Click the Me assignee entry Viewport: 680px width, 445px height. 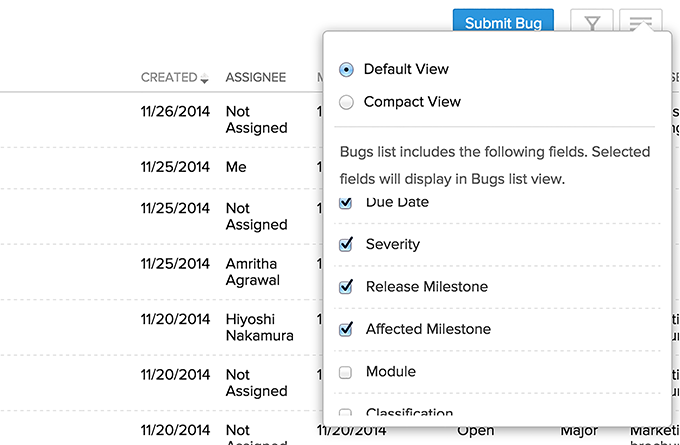(x=236, y=167)
